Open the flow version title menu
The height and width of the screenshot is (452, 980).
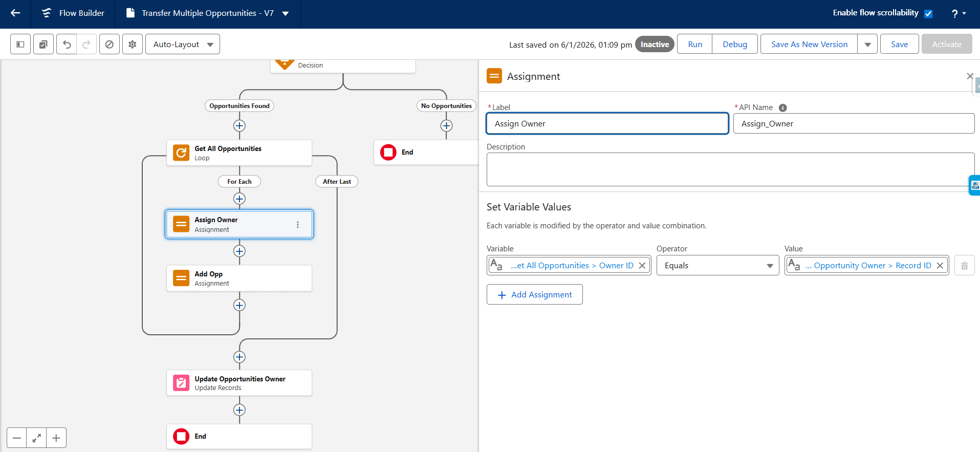coord(286,13)
